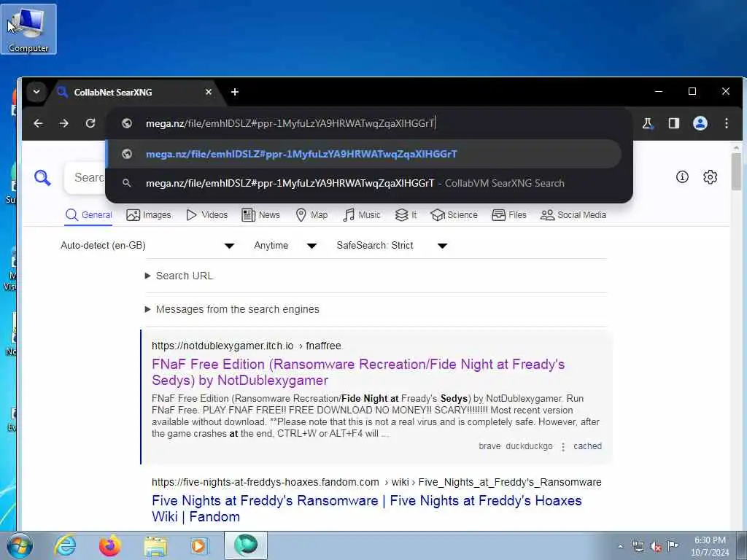Open the network tray icon
This screenshot has width=747, height=560.
pyautogui.click(x=638, y=546)
